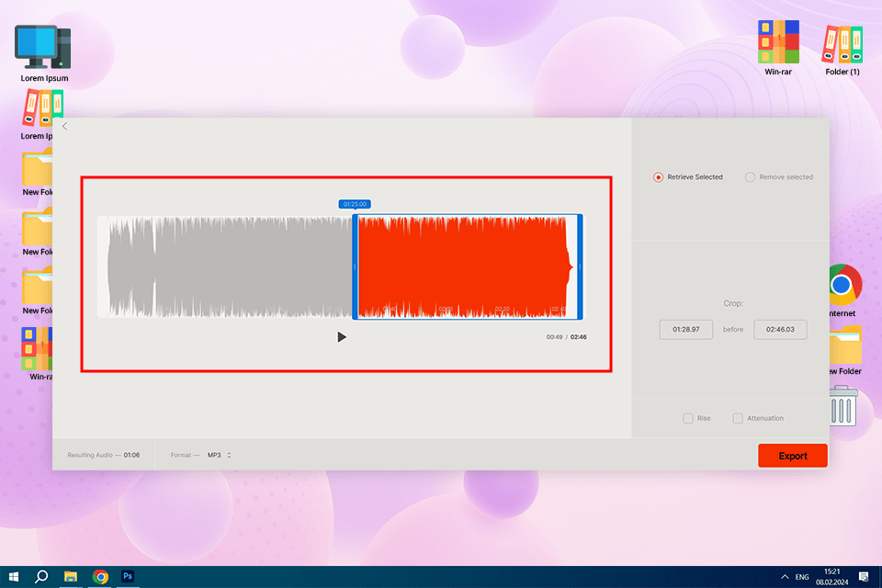Image resolution: width=882 pixels, height=588 pixels.
Task: Play the audio track
Action: pos(342,337)
